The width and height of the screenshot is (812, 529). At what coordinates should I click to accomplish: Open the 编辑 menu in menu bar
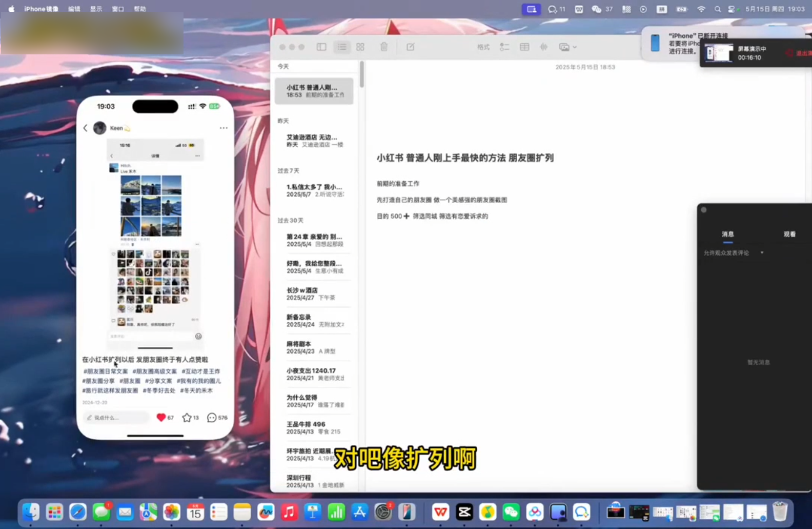74,9
